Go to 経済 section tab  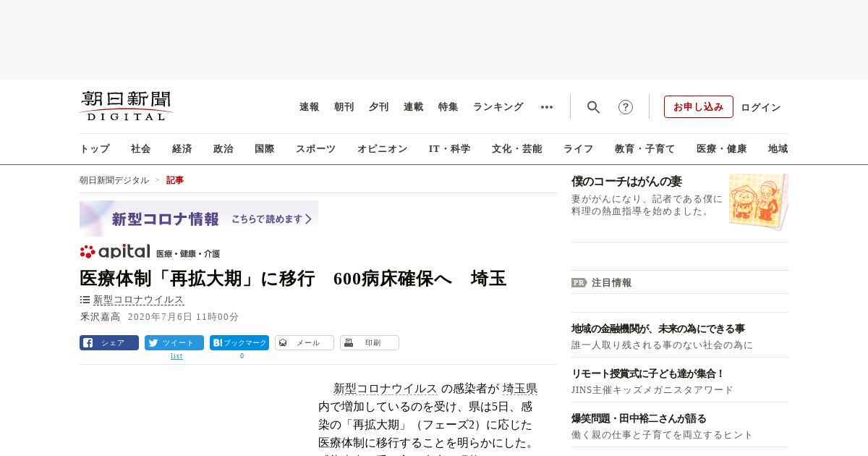tap(182, 149)
